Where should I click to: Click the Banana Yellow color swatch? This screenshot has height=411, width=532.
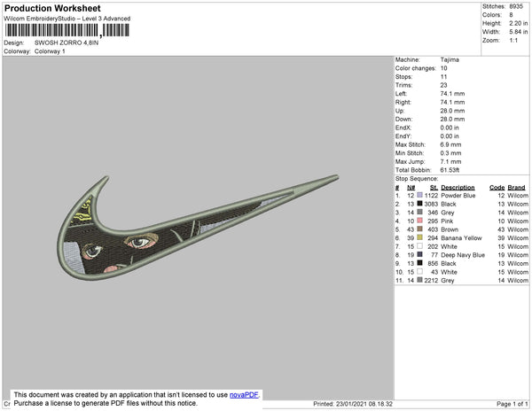click(x=419, y=237)
